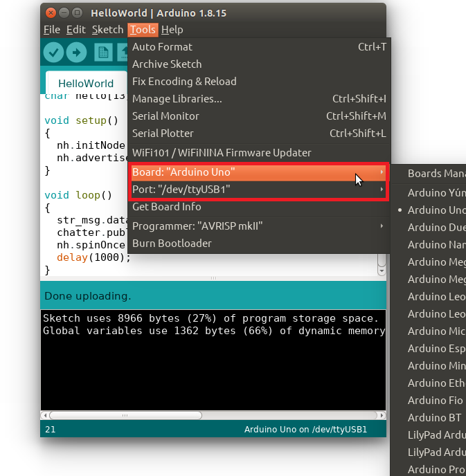Open the Help menu
This screenshot has width=466, height=476.
pos(172,30)
